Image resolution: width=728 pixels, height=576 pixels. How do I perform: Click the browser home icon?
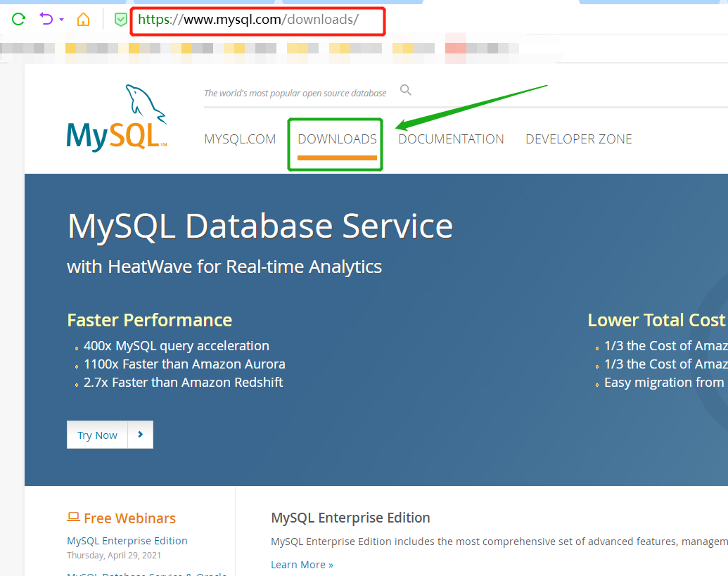(83, 19)
